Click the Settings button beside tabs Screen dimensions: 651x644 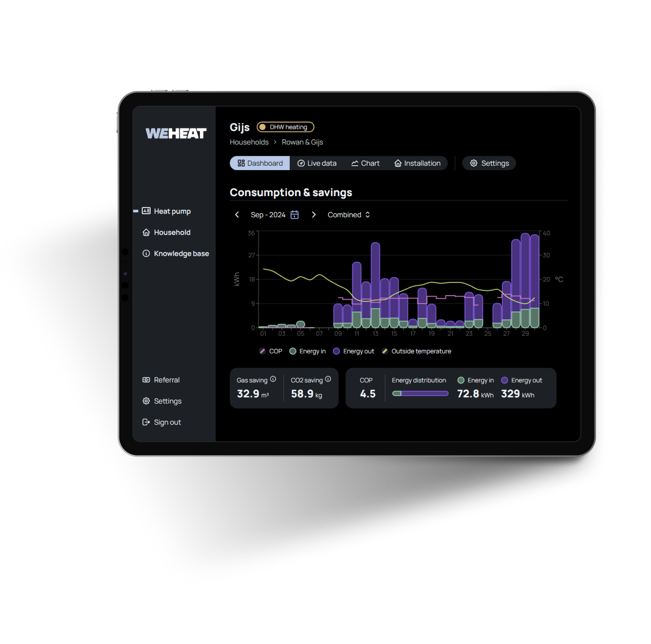coord(489,163)
